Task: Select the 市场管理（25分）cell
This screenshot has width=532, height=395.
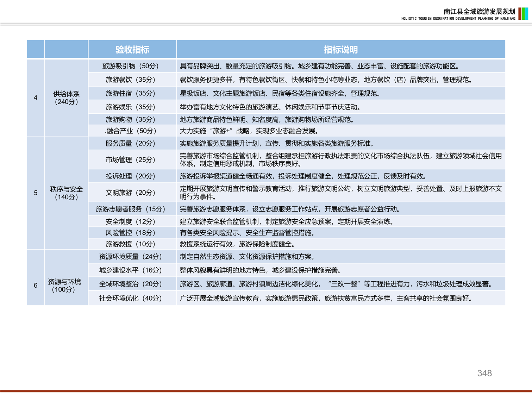Action: 132,159
